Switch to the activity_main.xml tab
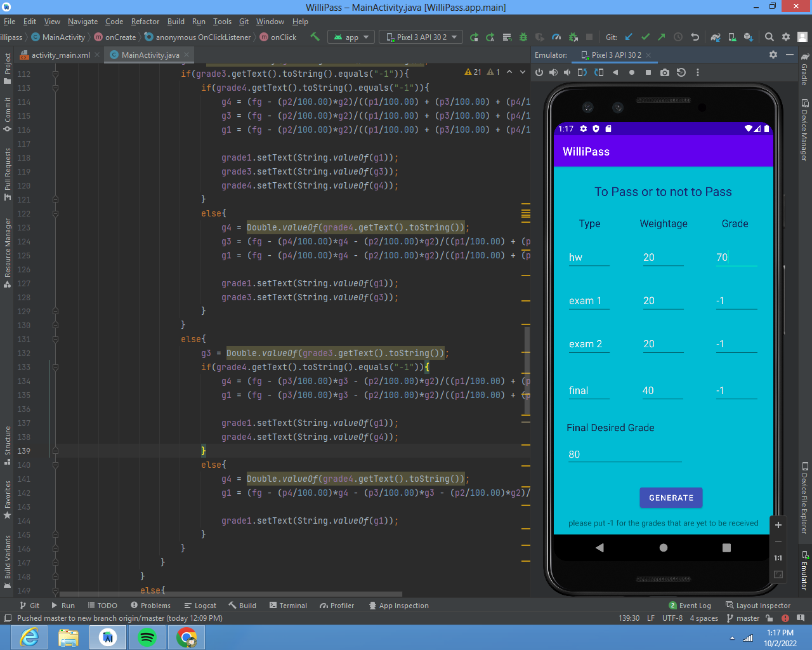 tap(60, 55)
